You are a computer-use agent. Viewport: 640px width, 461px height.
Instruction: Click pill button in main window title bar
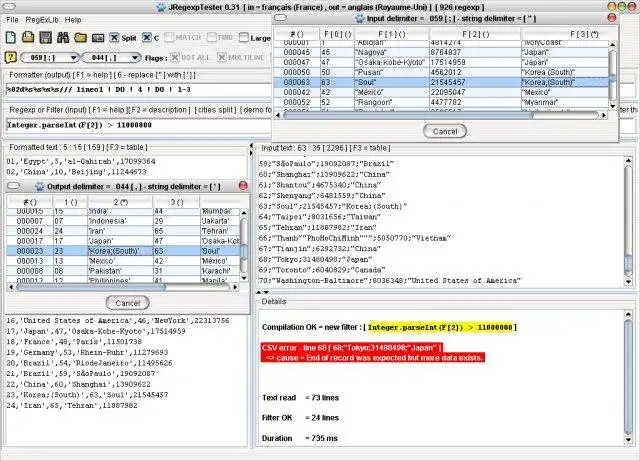(x=9, y=7)
